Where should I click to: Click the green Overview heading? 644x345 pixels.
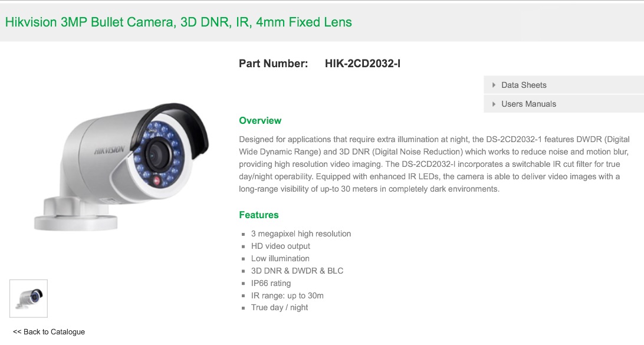(260, 121)
